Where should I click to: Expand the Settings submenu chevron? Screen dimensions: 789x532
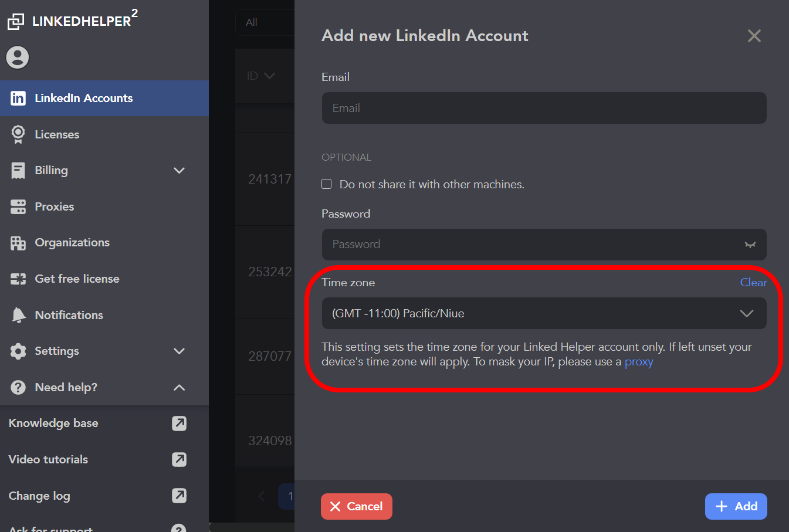(180, 351)
